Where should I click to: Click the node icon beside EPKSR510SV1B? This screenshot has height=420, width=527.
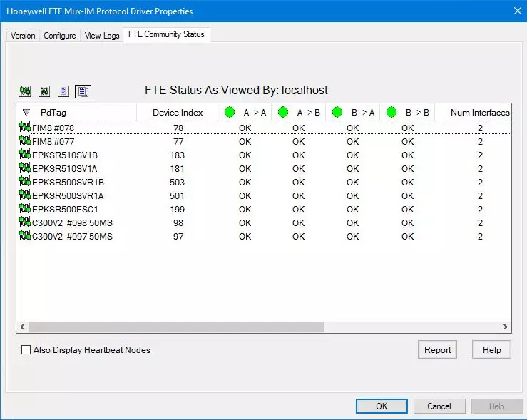tap(25, 155)
